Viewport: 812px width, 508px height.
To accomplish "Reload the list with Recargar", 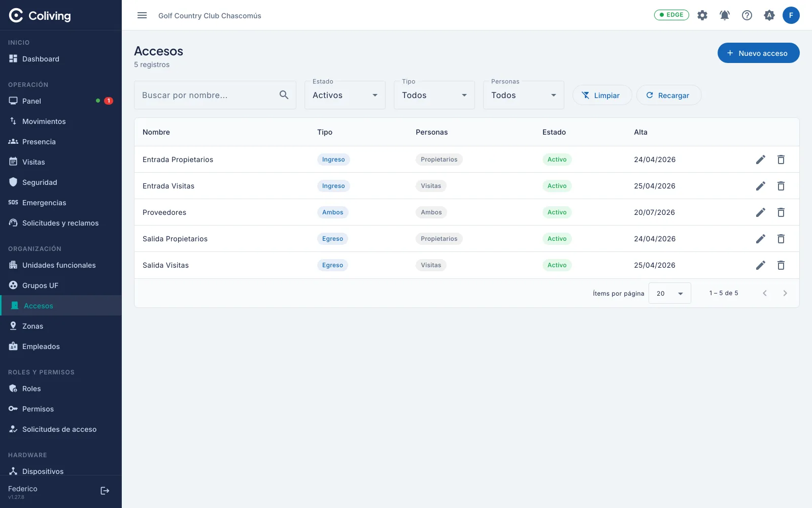I will pos(669,95).
